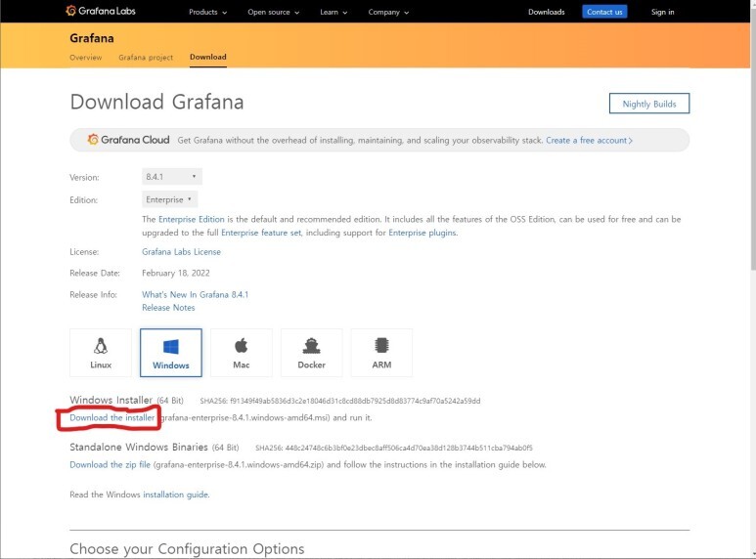
Task: Open the Version 8.4.1 dropdown
Action: click(x=172, y=177)
